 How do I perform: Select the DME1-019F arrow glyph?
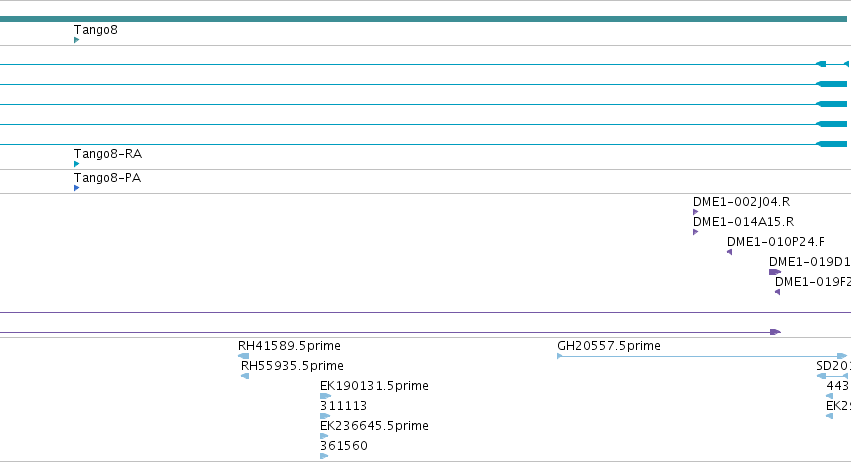(778, 292)
